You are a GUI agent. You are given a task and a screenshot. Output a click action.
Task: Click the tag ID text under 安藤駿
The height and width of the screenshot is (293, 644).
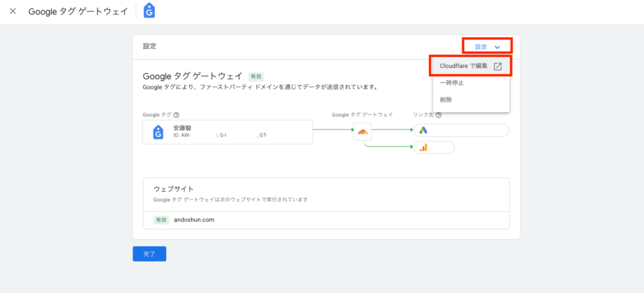pyautogui.click(x=220, y=135)
